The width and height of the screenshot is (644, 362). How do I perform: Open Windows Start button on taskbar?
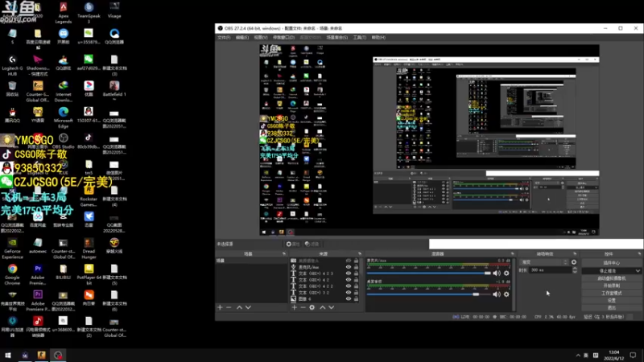click(x=8, y=356)
